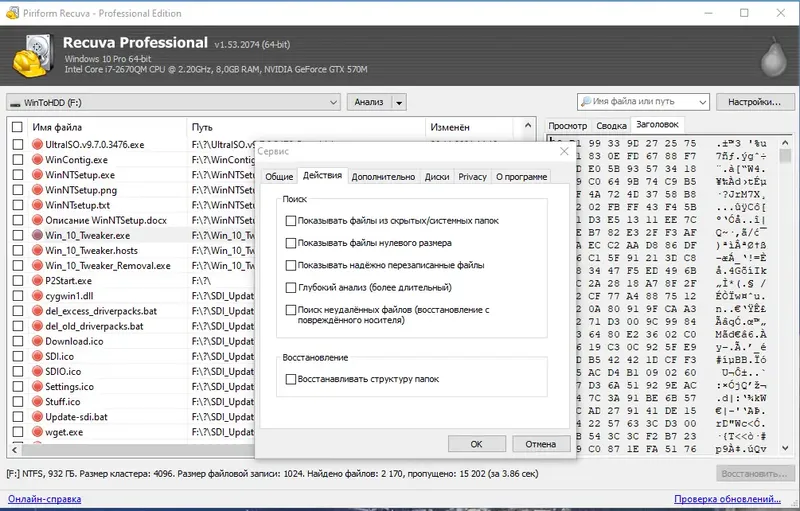Click the red status dot for del_old_driverpacks.bat
The height and width of the screenshot is (511, 800).
[x=37, y=326]
